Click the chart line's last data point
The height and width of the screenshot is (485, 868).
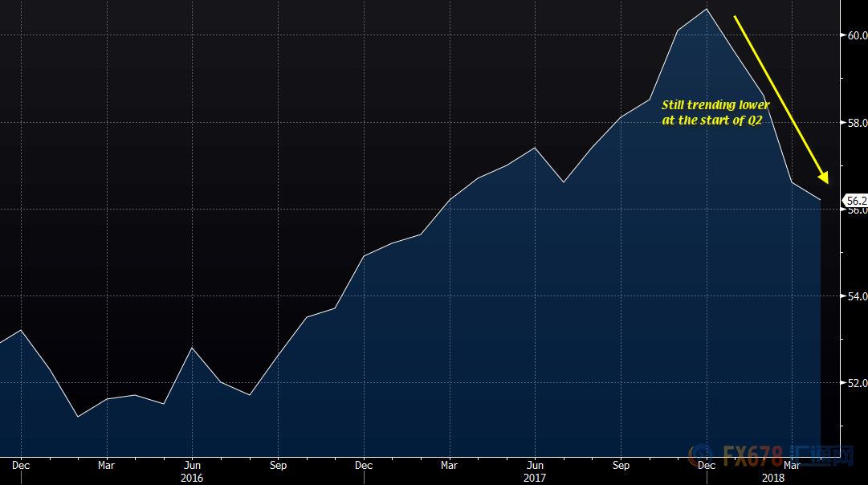click(820, 200)
